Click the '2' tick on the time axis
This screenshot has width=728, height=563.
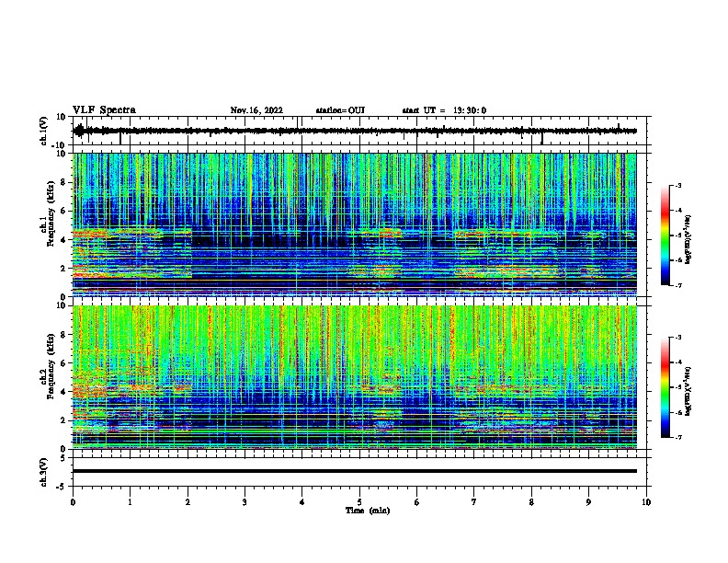[x=188, y=502]
